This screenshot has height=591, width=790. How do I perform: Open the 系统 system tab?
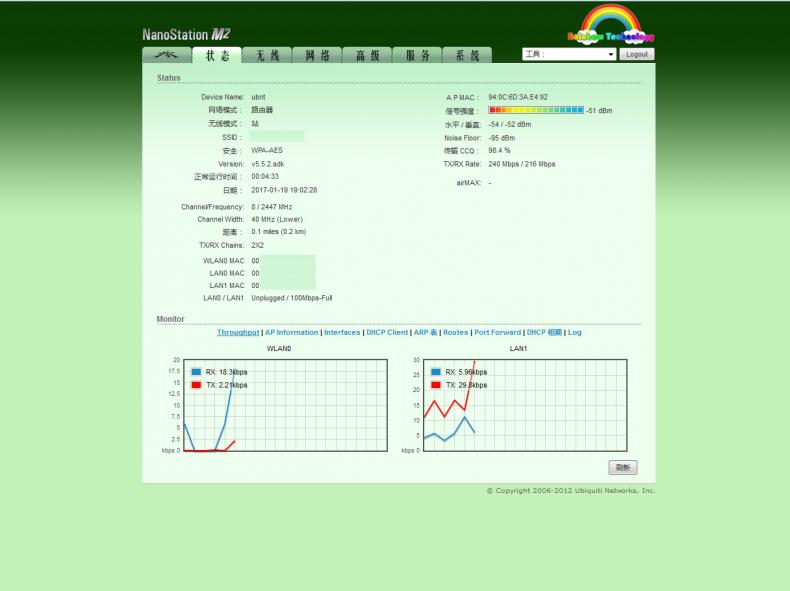[467, 55]
